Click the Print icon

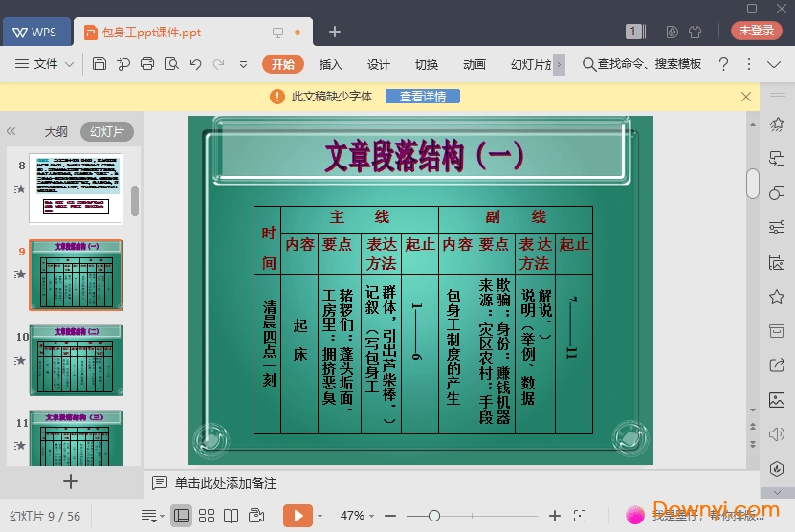(147, 64)
